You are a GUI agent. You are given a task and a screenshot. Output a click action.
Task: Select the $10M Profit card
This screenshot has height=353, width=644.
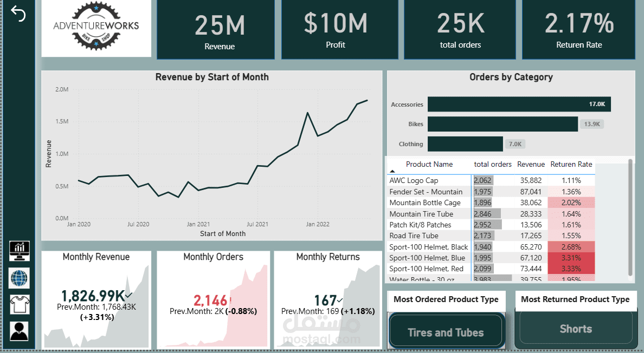(x=339, y=30)
